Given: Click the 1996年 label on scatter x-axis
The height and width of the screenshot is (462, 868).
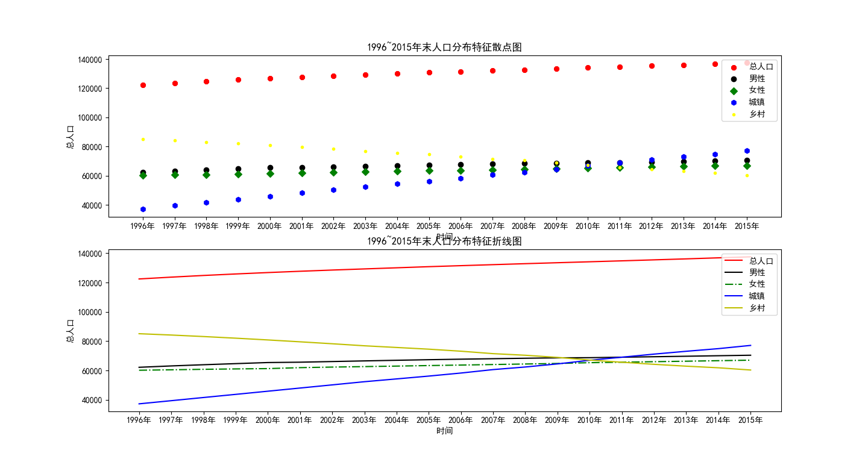Looking at the screenshot, I should [x=143, y=224].
